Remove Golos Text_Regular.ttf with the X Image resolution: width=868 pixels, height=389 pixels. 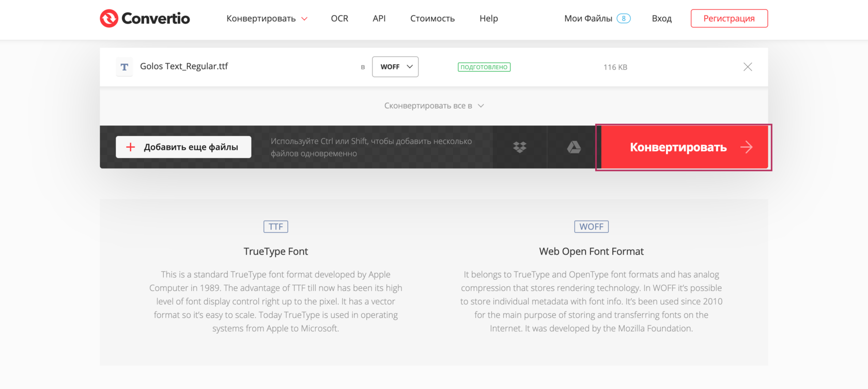point(748,67)
